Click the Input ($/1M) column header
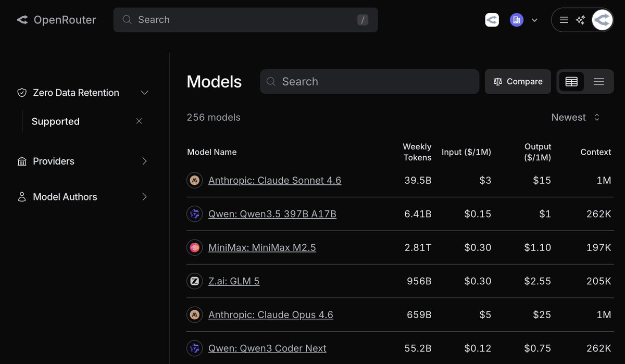The image size is (625, 364). click(x=467, y=152)
